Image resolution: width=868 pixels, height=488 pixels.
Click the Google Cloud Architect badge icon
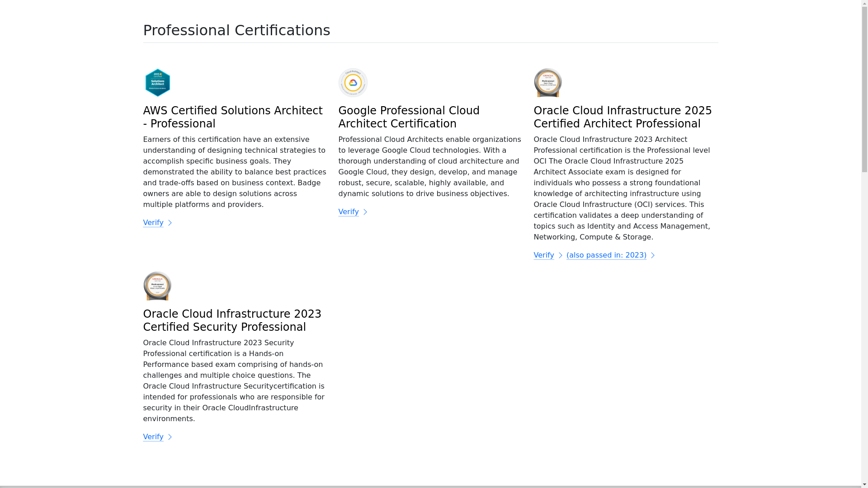(x=353, y=83)
